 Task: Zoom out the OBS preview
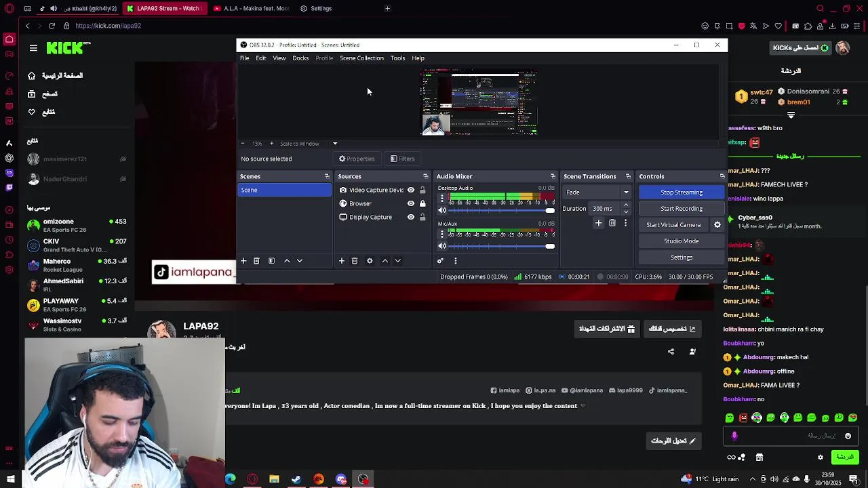[243, 144]
